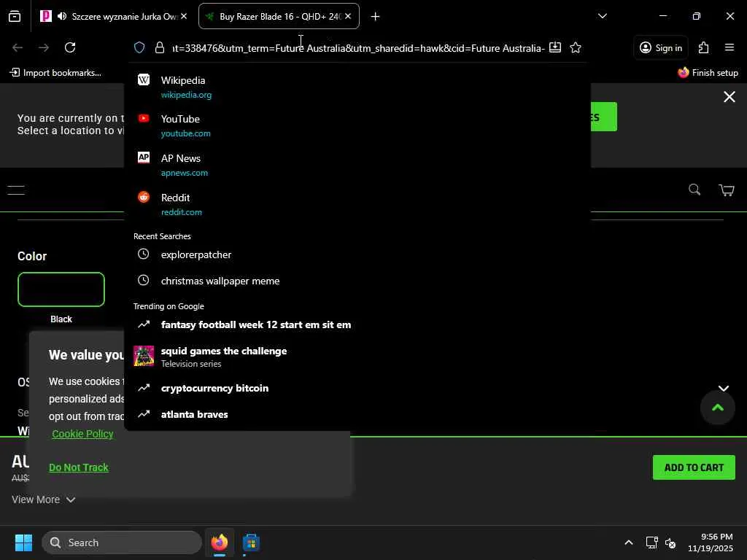Viewport: 747px width, 560px height.
Task: Click squid games thumbnail image
Action: [x=144, y=356]
